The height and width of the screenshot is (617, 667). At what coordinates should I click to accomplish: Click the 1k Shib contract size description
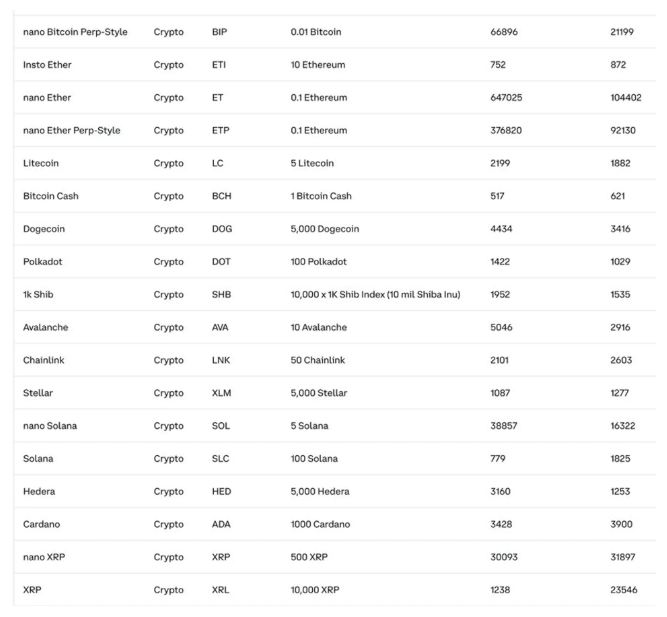click(375, 295)
